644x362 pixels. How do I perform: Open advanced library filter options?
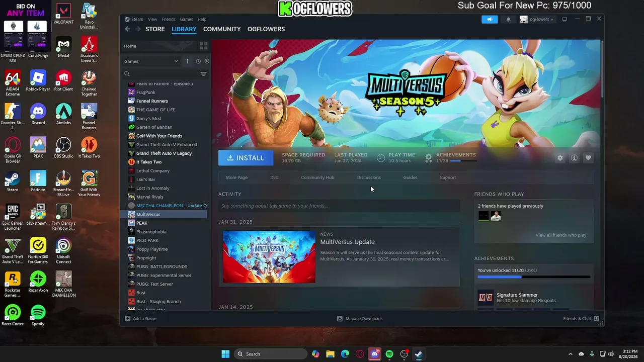(x=203, y=74)
